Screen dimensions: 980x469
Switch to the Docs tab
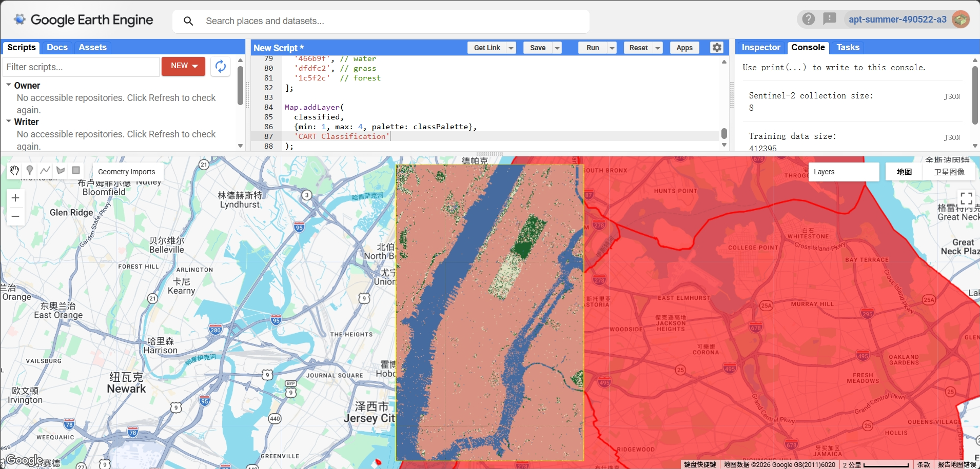pyautogui.click(x=57, y=47)
